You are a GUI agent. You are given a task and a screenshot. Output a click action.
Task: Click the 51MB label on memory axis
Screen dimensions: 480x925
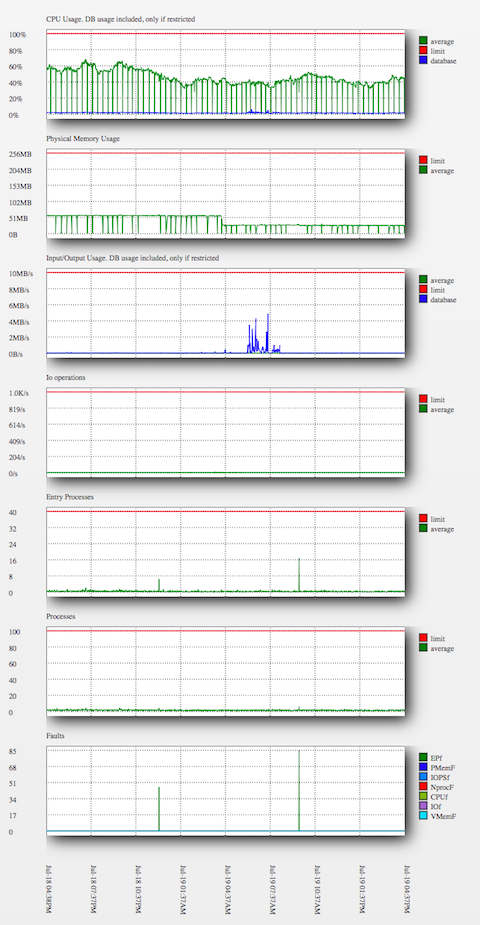click(x=17, y=218)
